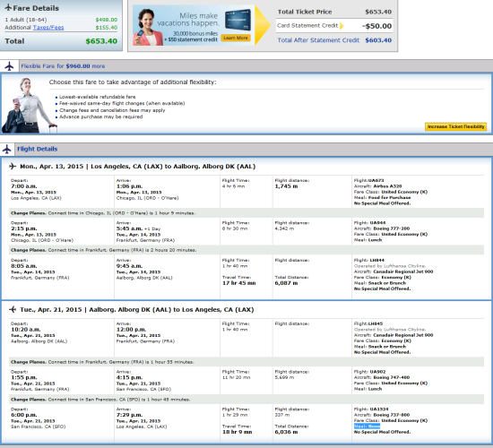Click the 11 hr 20 mn flight time

click(236, 377)
